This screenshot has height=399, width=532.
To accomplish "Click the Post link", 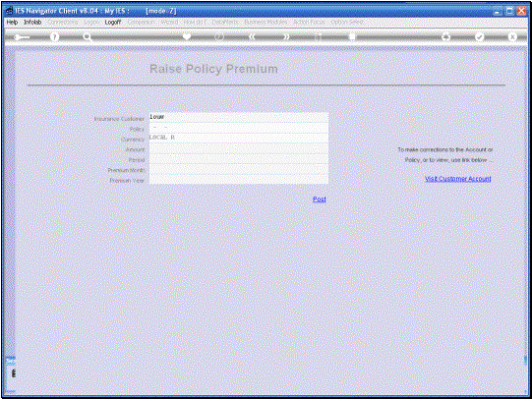I will point(320,199).
